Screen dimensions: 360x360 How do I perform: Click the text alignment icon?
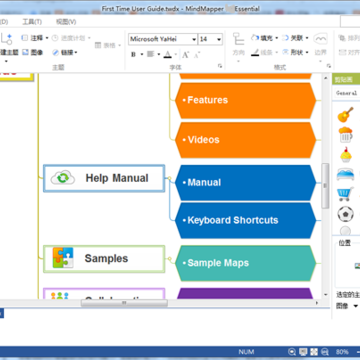point(151,54)
